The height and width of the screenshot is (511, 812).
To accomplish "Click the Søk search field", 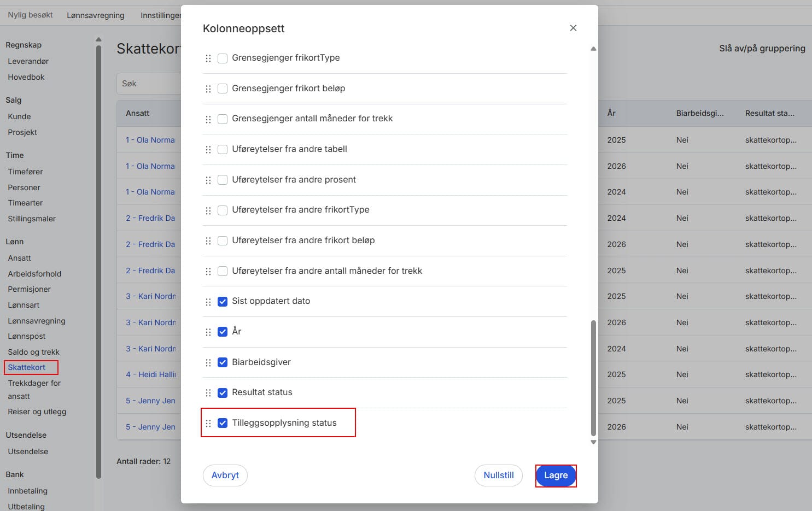I will [149, 84].
